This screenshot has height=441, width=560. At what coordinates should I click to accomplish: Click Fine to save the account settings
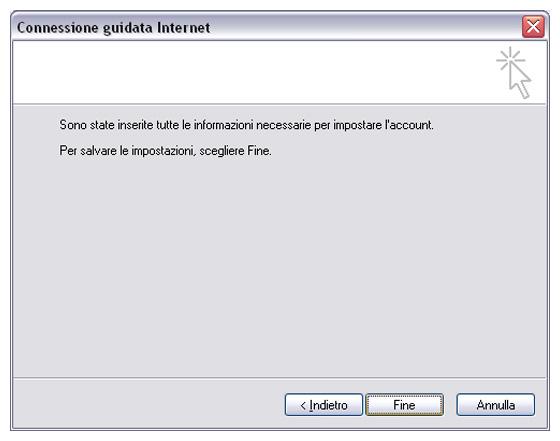click(404, 405)
